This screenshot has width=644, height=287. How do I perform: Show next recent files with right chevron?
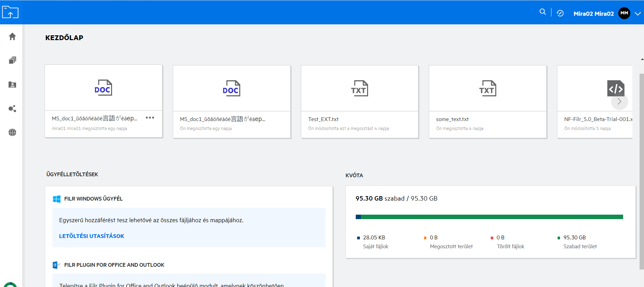(619, 101)
